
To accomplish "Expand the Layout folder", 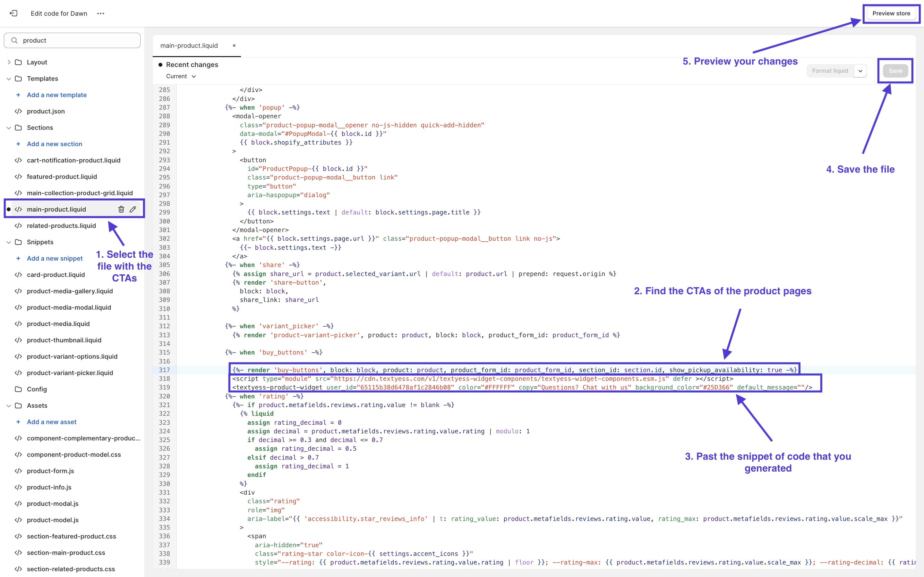I will click(9, 62).
